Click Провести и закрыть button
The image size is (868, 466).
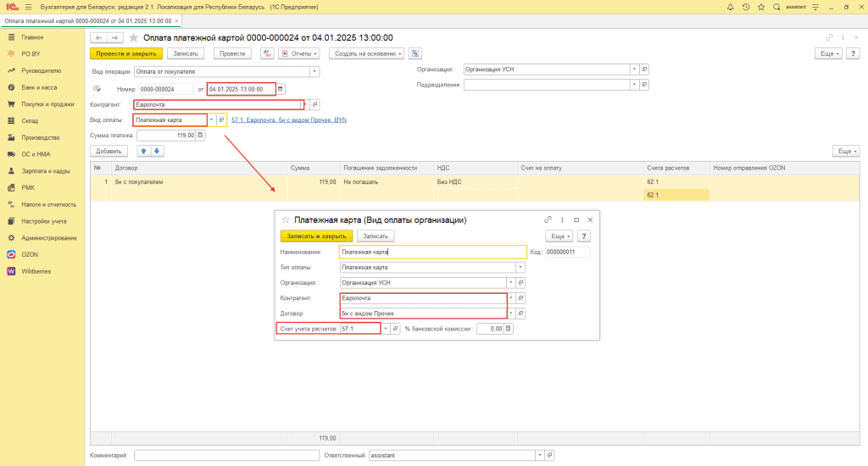tap(126, 53)
